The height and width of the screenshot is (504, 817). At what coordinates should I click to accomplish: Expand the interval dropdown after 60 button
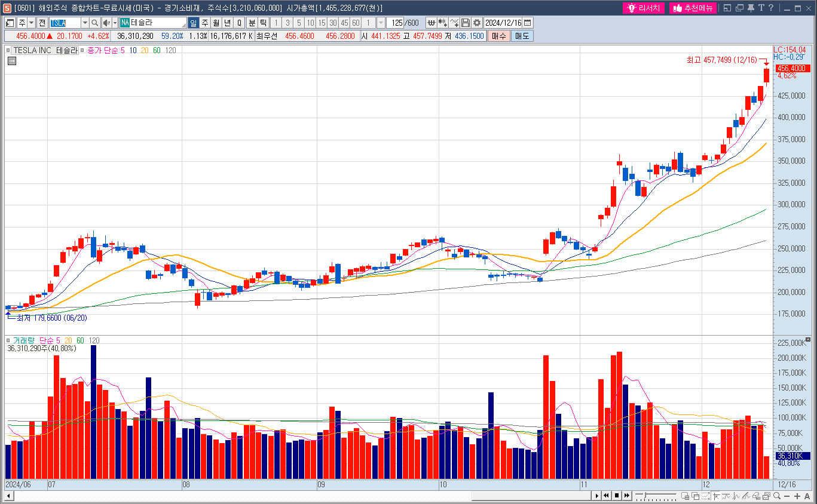(381, 23)
